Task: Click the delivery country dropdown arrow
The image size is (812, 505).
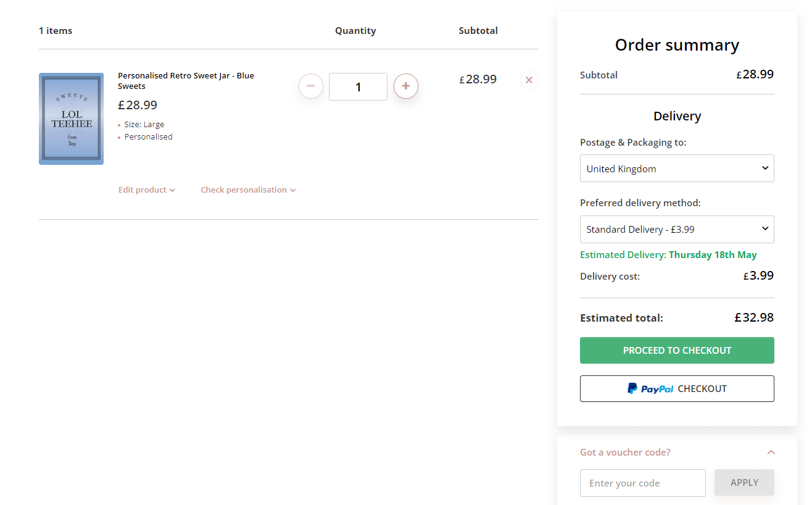Action: pos(765,168)
